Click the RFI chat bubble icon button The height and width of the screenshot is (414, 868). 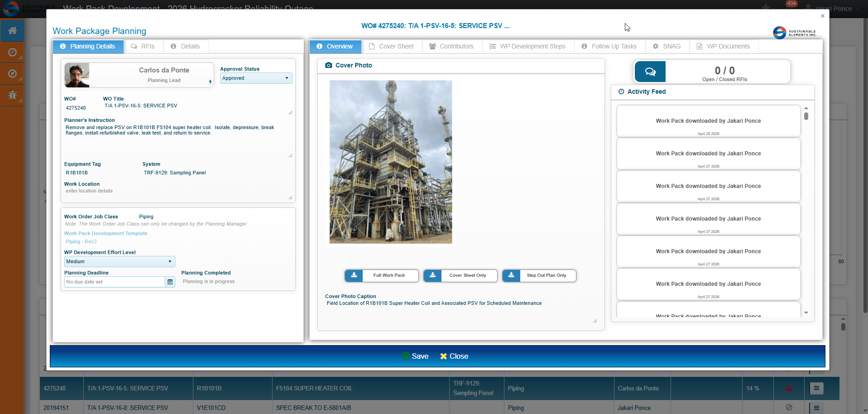pyautogui.click(x=650, y=72)
